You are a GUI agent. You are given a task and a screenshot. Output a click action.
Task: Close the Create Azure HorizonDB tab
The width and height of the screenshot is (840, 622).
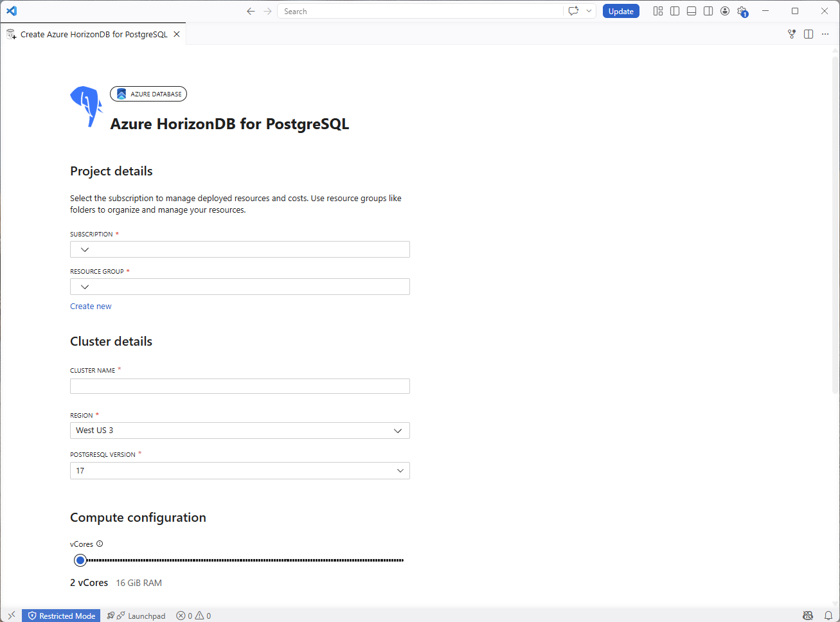(x=177, y=34)
